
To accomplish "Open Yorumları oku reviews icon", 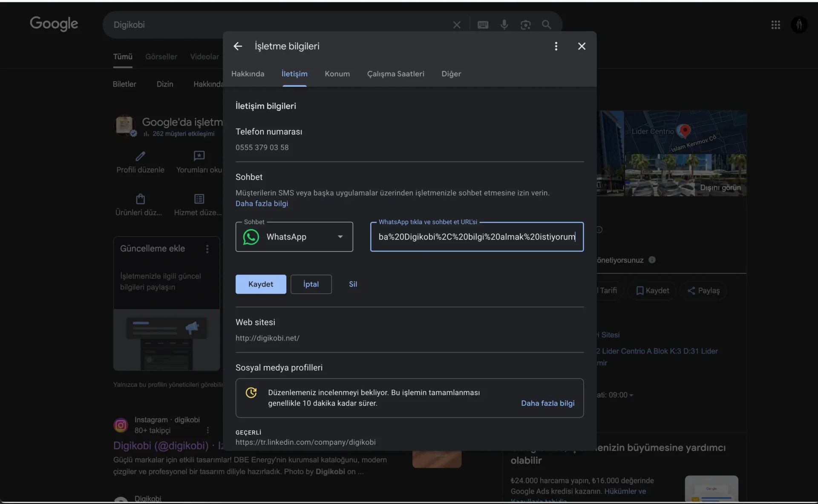I will (x=199, y=156).
